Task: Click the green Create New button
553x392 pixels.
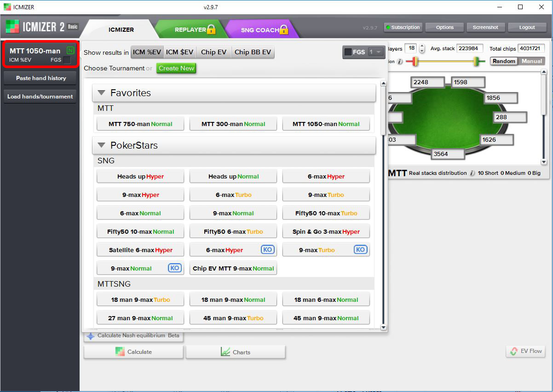Action: click(176, 68)
